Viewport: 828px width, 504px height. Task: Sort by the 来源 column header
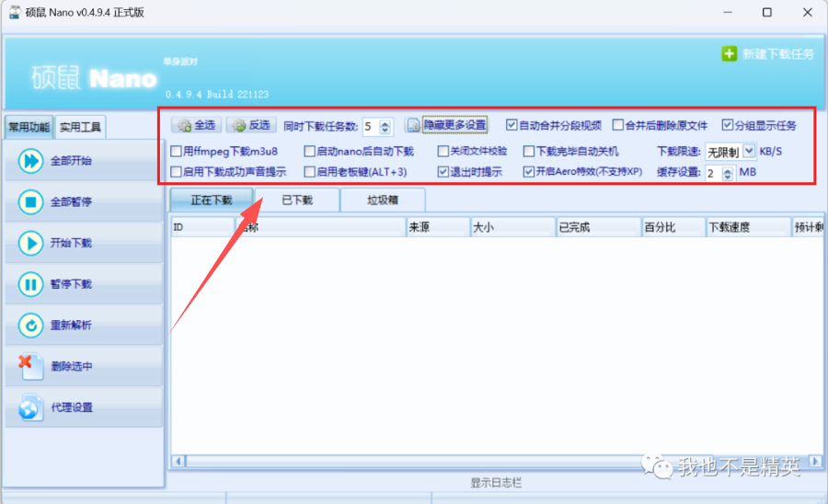click(x=438, y=227)
